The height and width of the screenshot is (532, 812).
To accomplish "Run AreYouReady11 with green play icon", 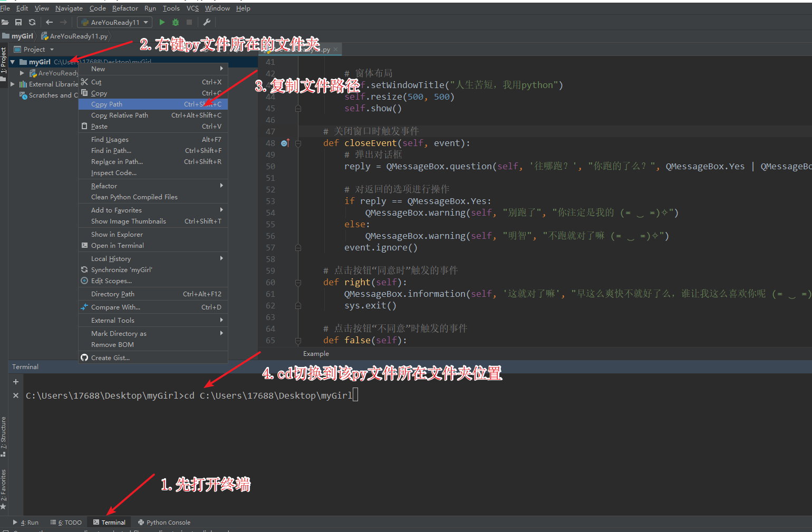I will point(162,22).
